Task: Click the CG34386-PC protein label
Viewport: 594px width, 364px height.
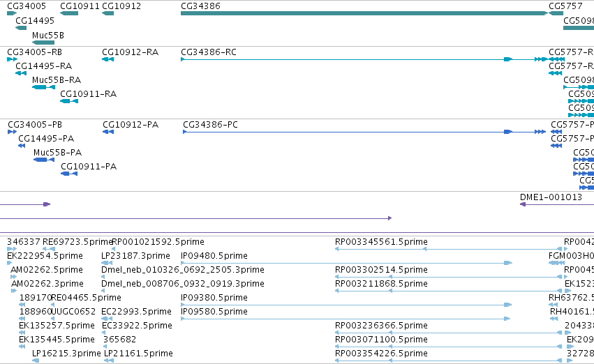Action: [210, 125]
